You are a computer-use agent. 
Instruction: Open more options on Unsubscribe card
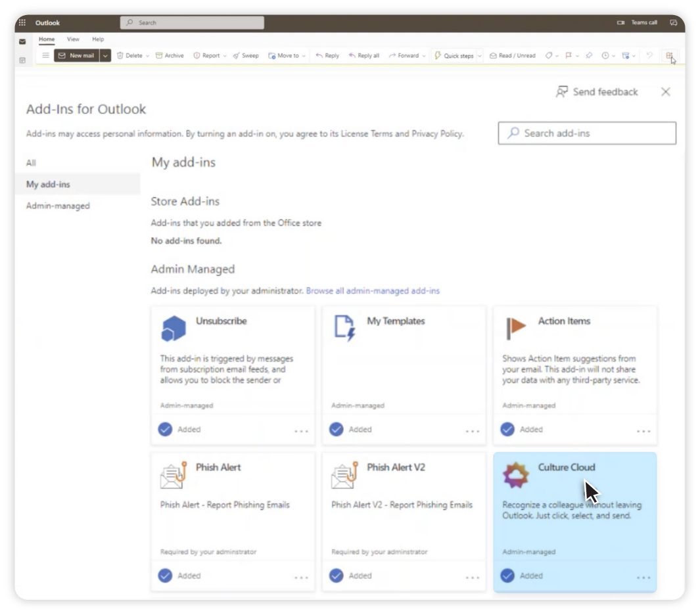coord(301,431)
